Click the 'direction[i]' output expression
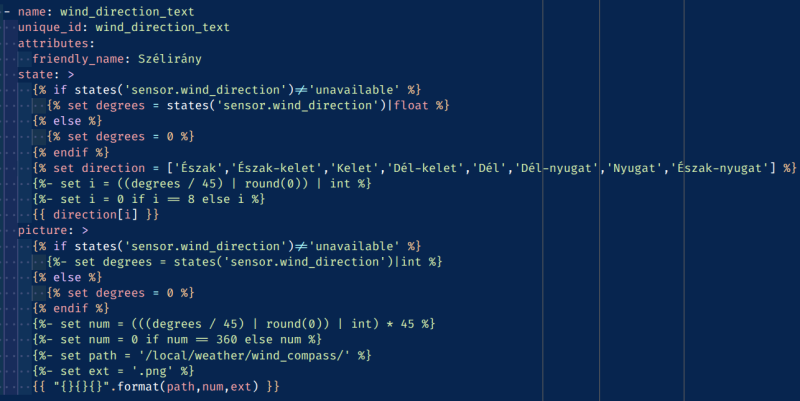 pos(97,214)
